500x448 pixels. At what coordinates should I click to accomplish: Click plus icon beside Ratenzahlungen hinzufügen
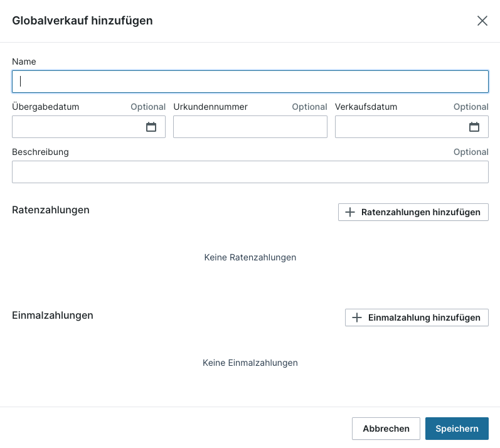350,212
